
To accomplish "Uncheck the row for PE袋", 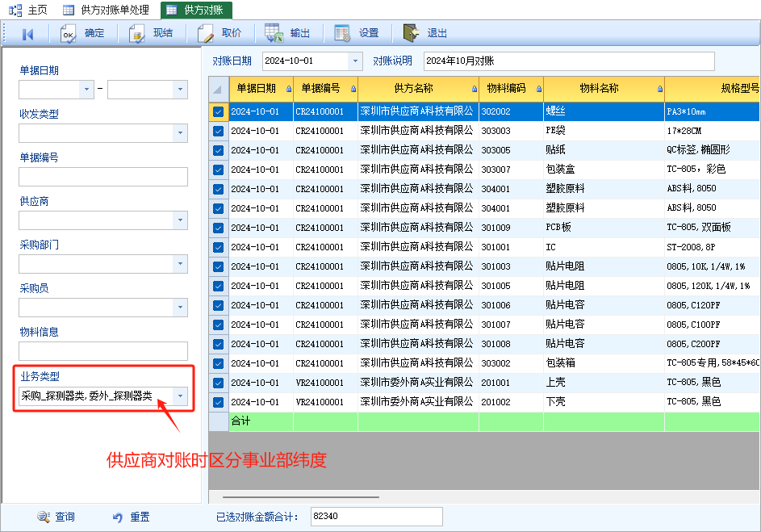I will [x=219, y=131].
